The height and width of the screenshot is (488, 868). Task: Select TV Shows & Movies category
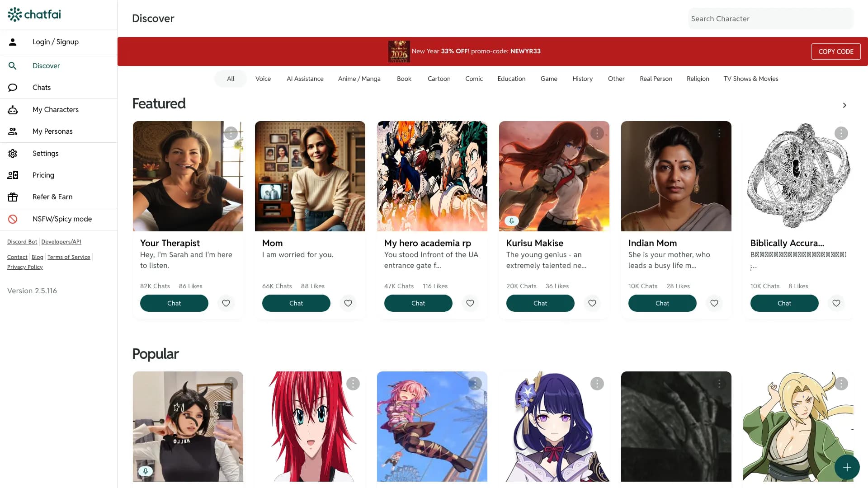click(x=751, y=79)
